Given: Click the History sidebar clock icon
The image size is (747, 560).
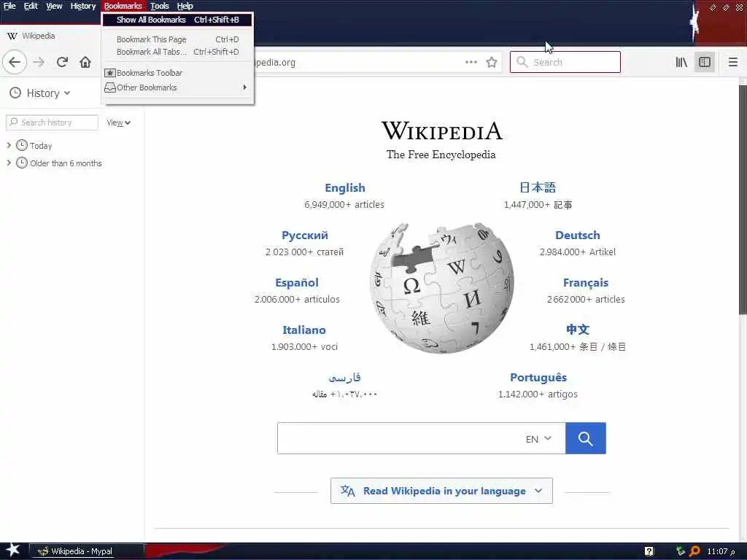Looking at the screenshot, I should click(x=15, y=93).
